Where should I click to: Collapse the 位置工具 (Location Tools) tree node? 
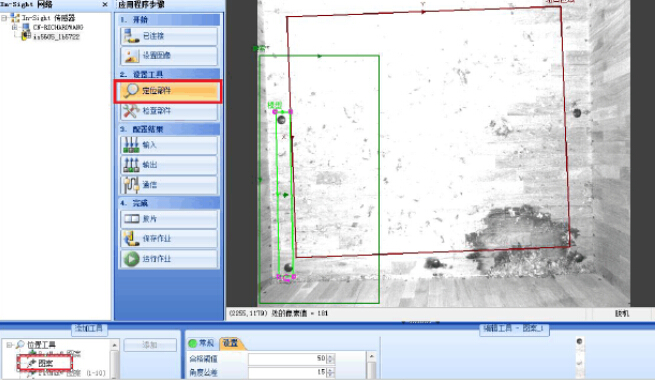click(9, 345)
